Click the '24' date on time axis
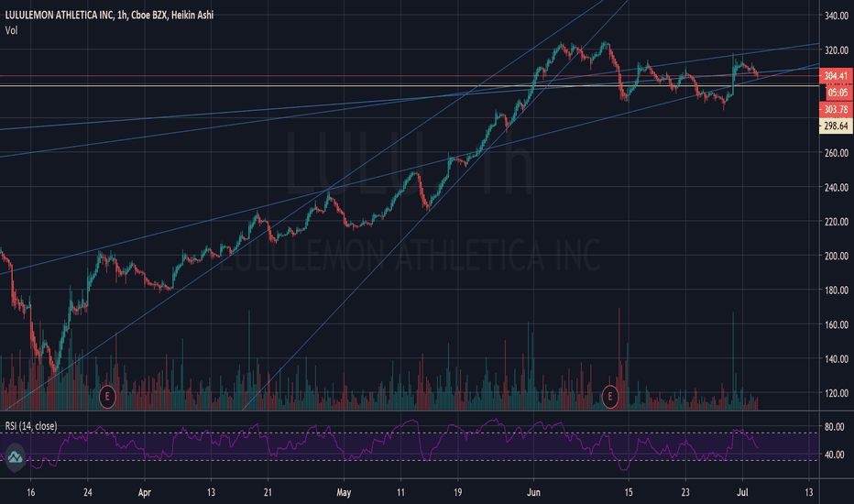 click(88, 493)
